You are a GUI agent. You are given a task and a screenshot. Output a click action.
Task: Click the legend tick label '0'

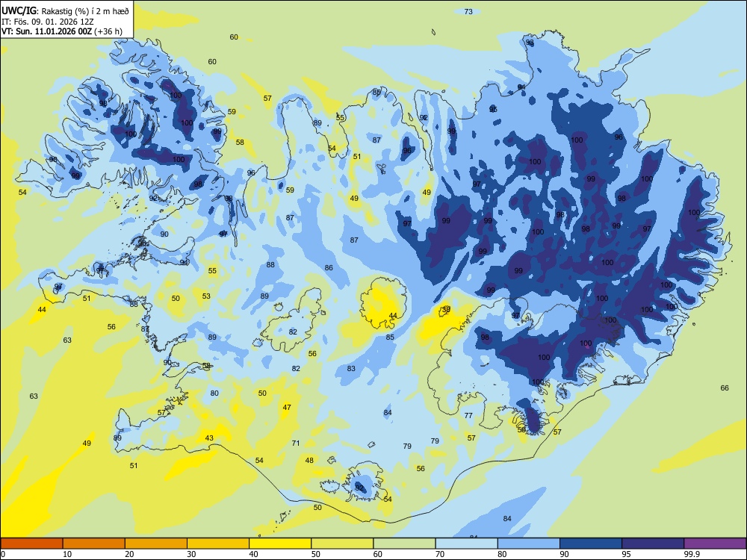(3, 554)
